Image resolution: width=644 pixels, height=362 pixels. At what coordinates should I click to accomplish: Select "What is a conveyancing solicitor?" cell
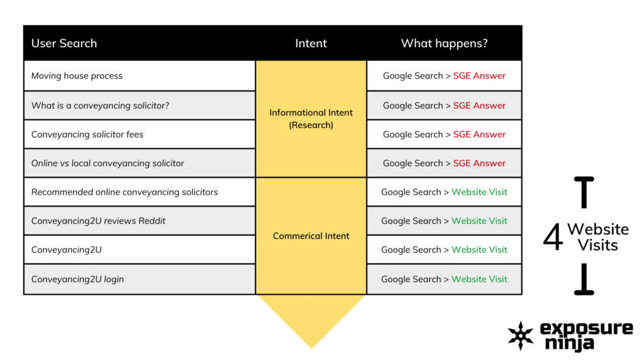point(100,106)
